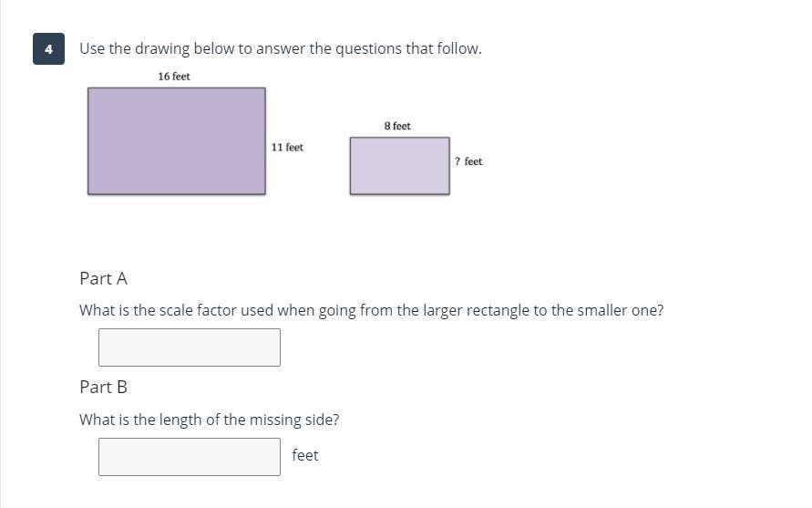The width and height of the screenshot is (812, 508).
Task: Click the "8 feet" width label
Action: coord(397,126)
